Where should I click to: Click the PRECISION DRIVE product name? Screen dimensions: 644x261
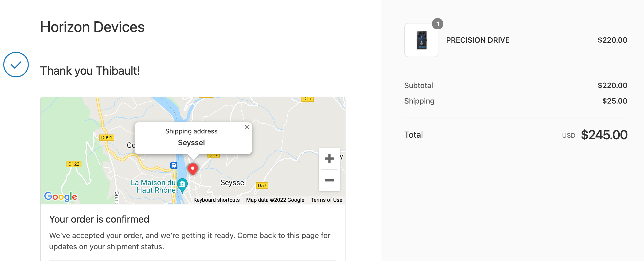click(x=478, y=40)
